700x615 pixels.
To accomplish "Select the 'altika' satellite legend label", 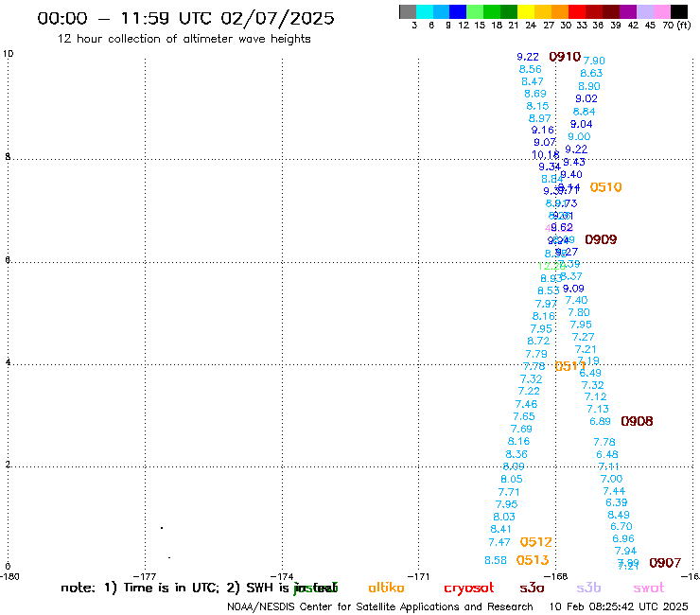I will pyautogui.click(x=386, y=588).
